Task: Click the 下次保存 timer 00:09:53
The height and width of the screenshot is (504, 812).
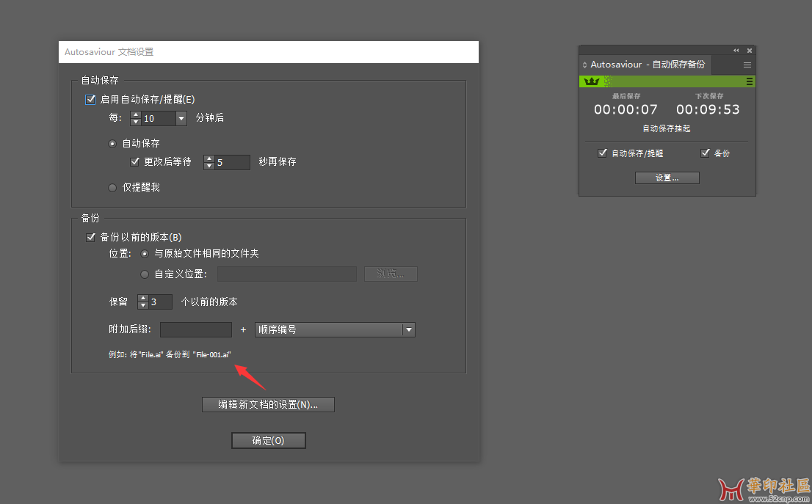Action: tap(708, 110)
